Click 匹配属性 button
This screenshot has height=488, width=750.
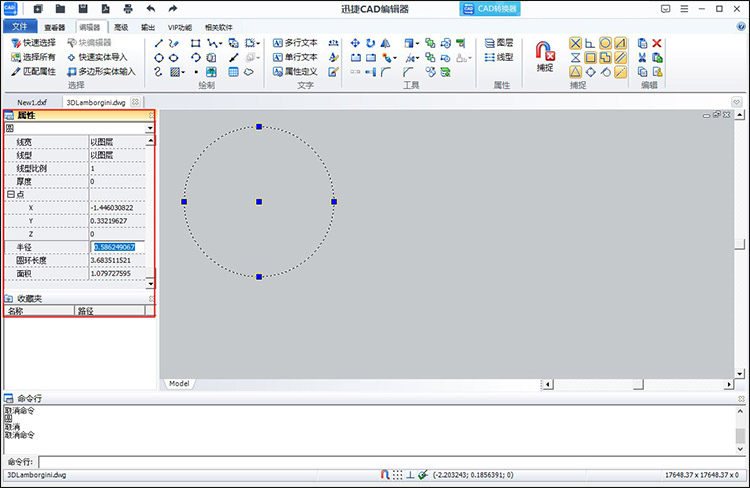click(33, 72)
